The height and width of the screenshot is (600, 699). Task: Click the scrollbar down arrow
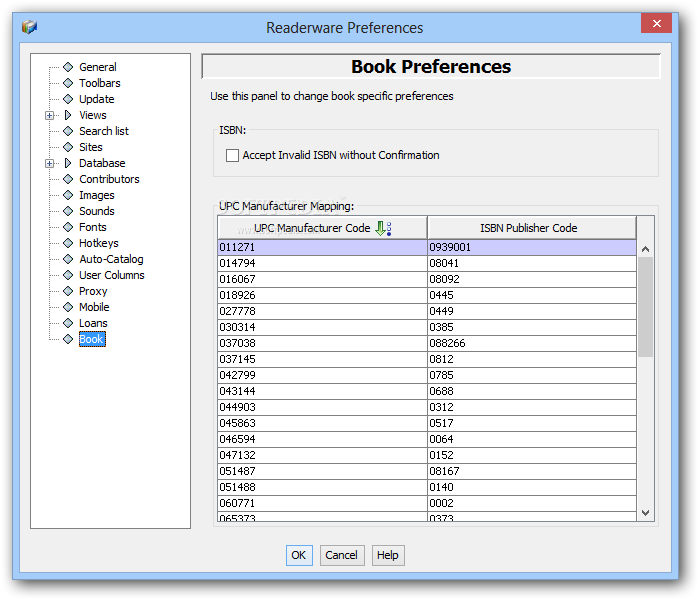[645, 513]
